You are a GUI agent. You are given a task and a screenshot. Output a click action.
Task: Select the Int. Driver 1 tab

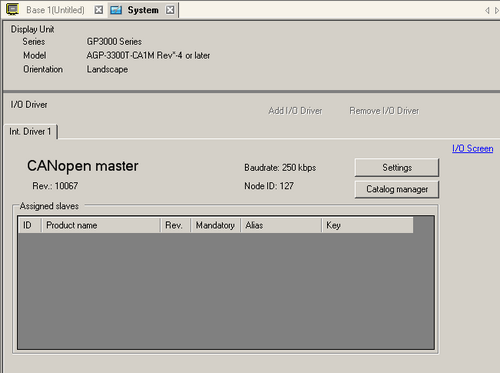pyautogui.click(x=30, y=132)
